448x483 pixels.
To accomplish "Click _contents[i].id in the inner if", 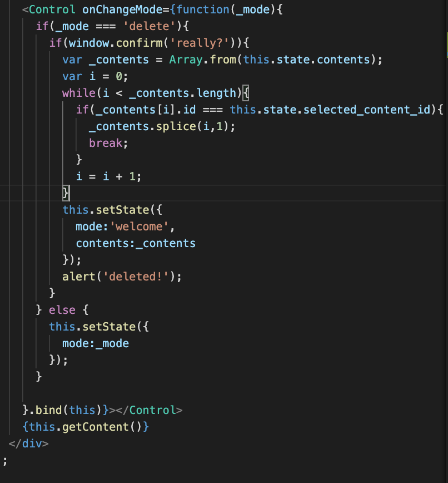I will pyautogui.click(x=146, y=110).
